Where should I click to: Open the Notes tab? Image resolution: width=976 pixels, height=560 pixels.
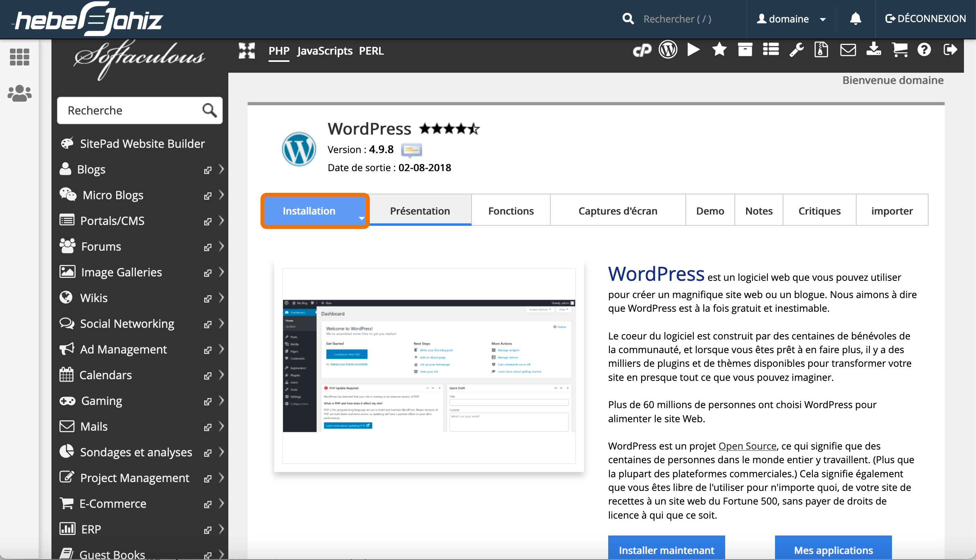(759, 211)
